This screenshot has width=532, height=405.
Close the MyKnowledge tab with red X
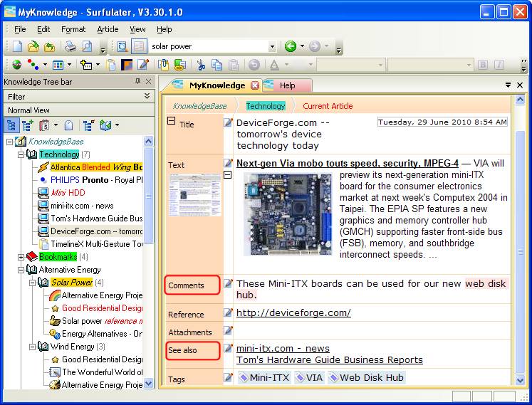tap(255, 85)
